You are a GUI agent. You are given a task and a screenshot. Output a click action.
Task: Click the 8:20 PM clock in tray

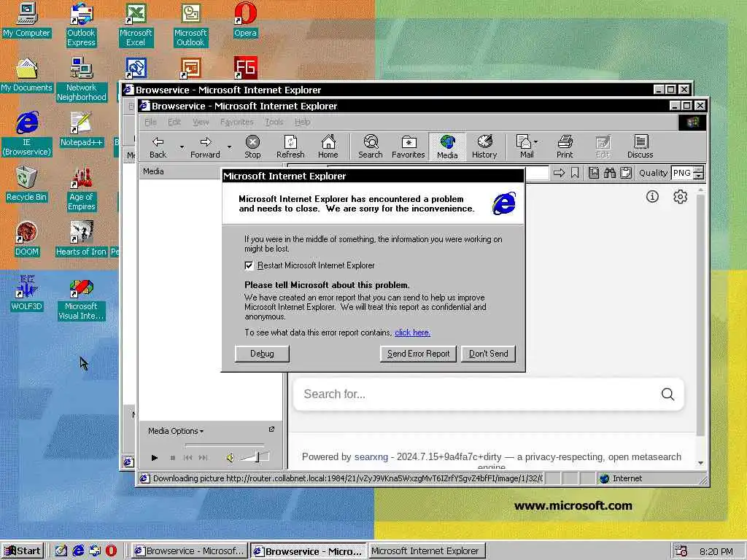(x=716, y=551)
